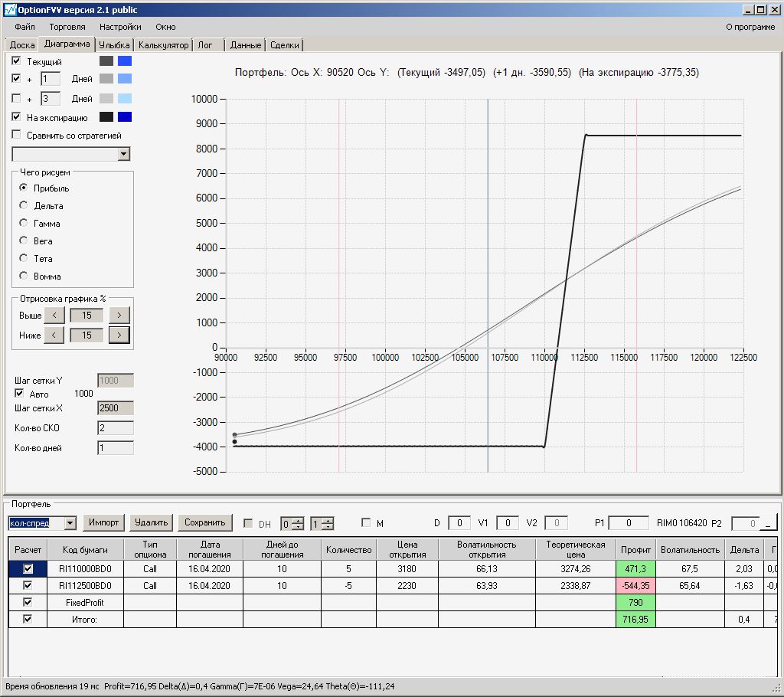Toggle the Текущий checkbox
Screen dimensions: 784x697
pos(17,61)
